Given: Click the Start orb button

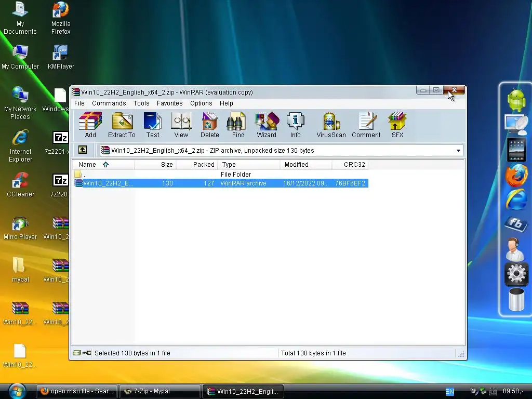Looking at the screenshot, I should 17,391.
